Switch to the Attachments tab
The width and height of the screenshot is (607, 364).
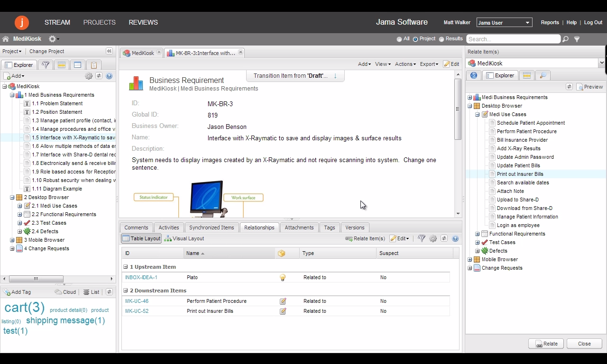pos(299,227)
